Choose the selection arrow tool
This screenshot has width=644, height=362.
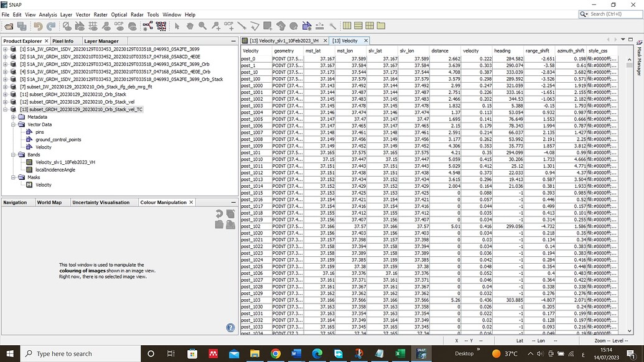(177, 26)
